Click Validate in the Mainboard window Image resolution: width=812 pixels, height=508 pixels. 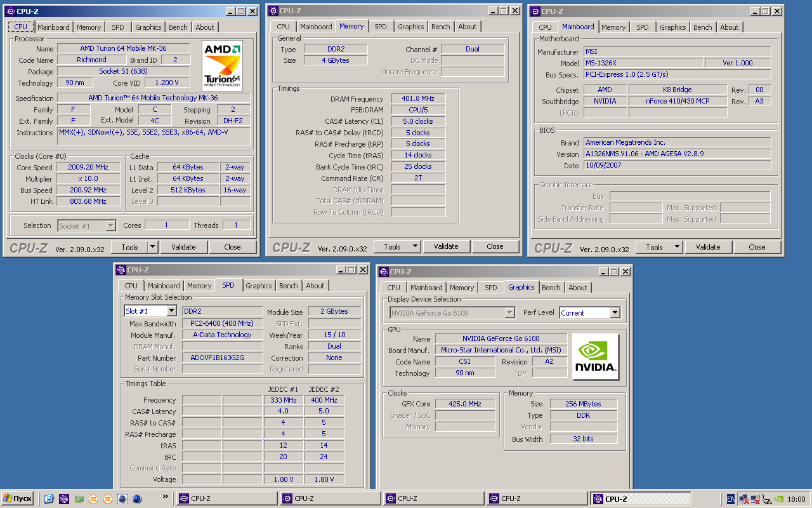click(x=708, y=247)
